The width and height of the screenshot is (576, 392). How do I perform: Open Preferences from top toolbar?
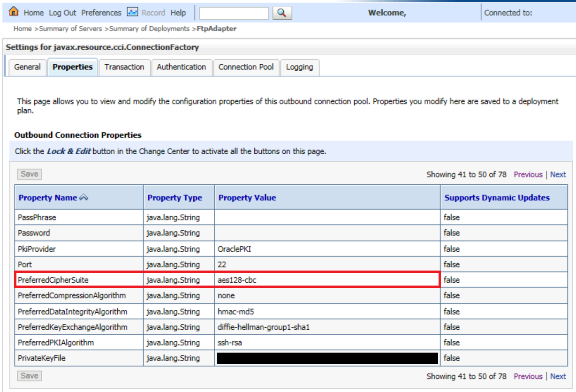[101, 13]
